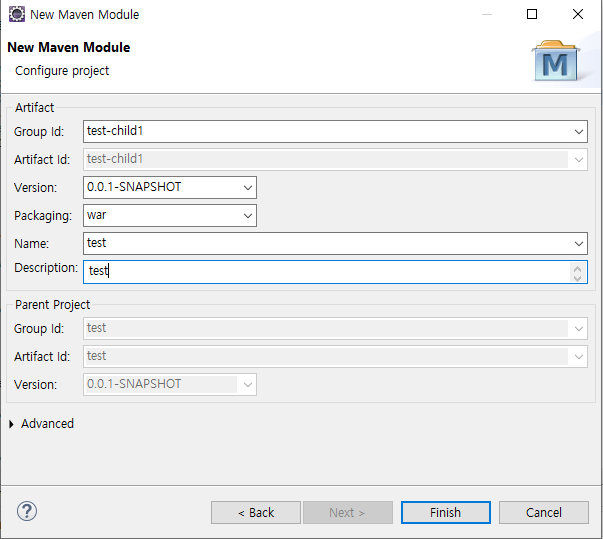Close the New Maven Module dialog
This screenshot has width=603, height=539.
coord(578,14)
